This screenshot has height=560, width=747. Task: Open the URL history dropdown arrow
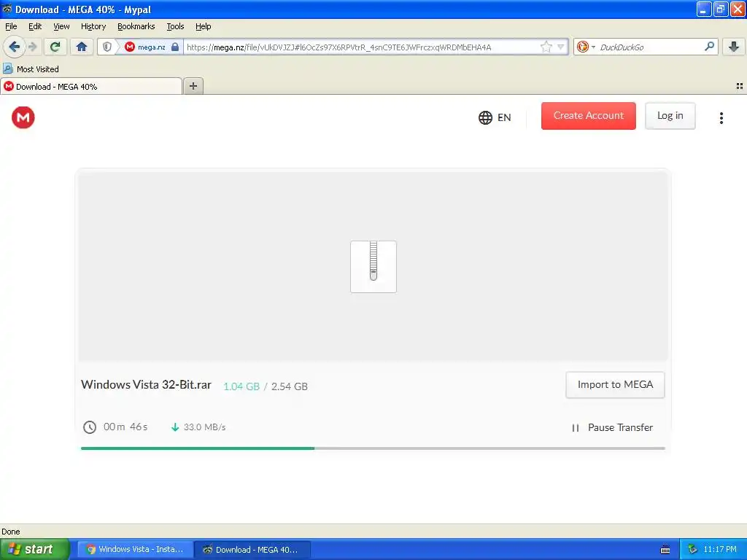561,47
